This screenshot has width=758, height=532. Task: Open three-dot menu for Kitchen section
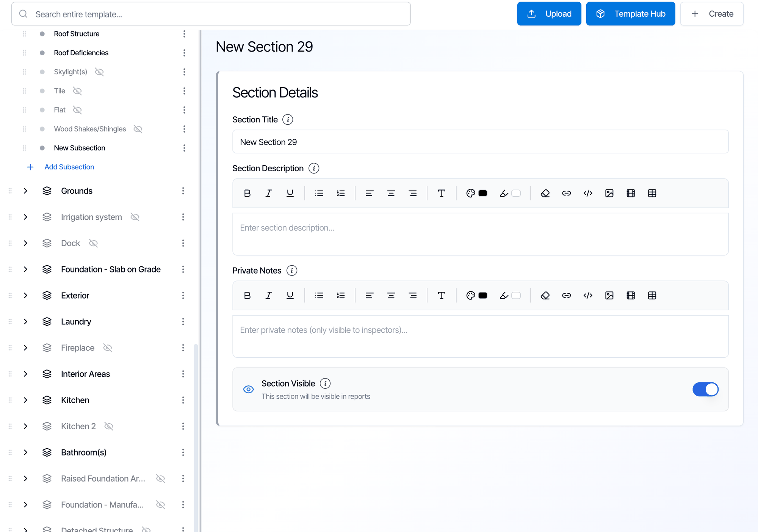183,400
